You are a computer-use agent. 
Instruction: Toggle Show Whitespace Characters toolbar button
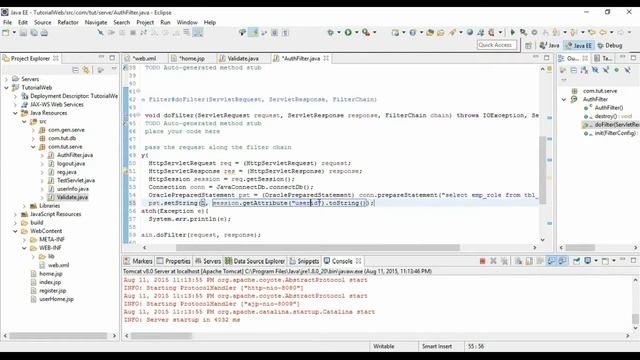285,33
